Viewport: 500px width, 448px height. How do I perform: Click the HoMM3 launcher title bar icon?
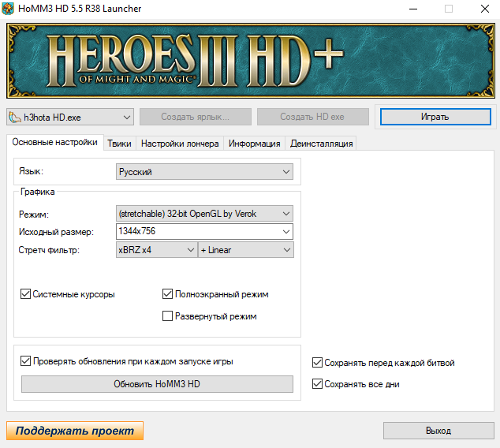pos(8,9)
